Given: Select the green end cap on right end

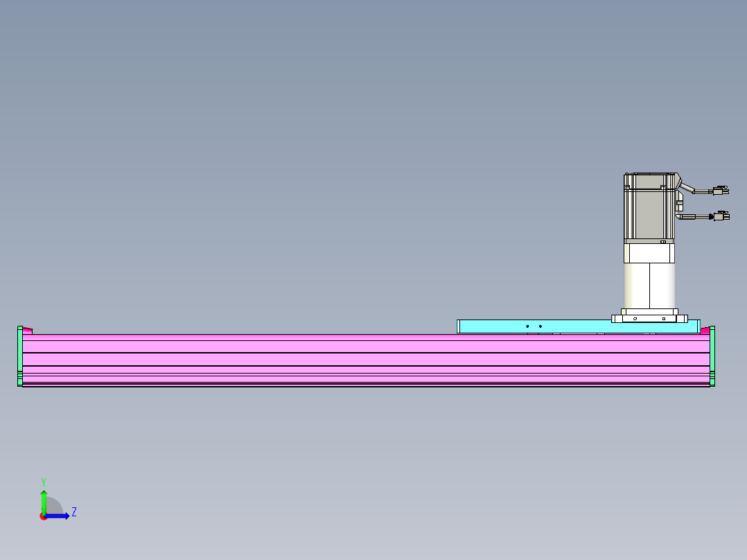Looking at the screenshot, I should 712,356.
